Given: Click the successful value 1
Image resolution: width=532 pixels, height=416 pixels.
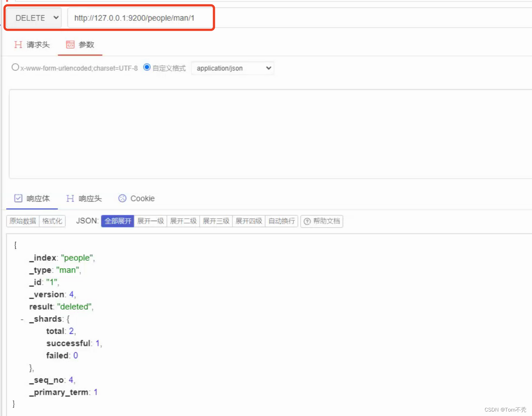Looking at the screenshot, I should click(x=98, y=343).
